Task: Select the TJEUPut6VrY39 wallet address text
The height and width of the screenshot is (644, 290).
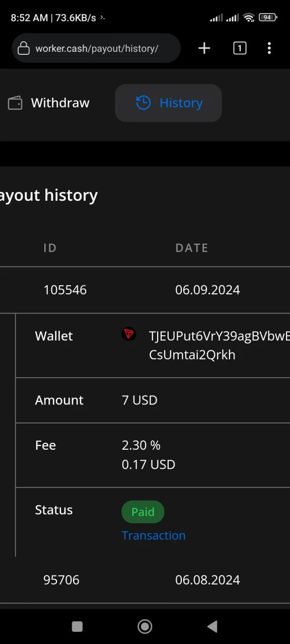Action: point(220,345)
